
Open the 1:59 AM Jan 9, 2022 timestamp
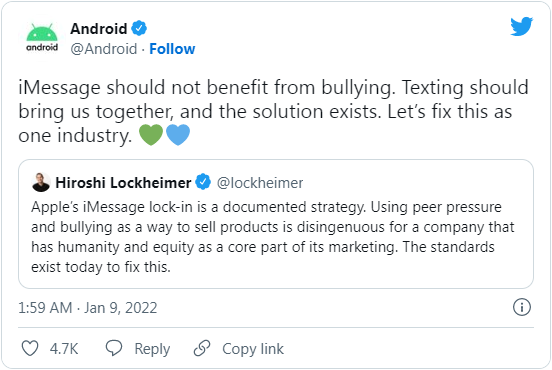(x=88, y=308)
